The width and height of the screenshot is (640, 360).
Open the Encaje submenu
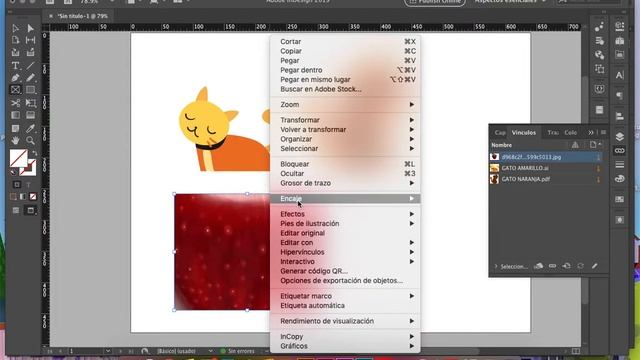click(345, 199)
